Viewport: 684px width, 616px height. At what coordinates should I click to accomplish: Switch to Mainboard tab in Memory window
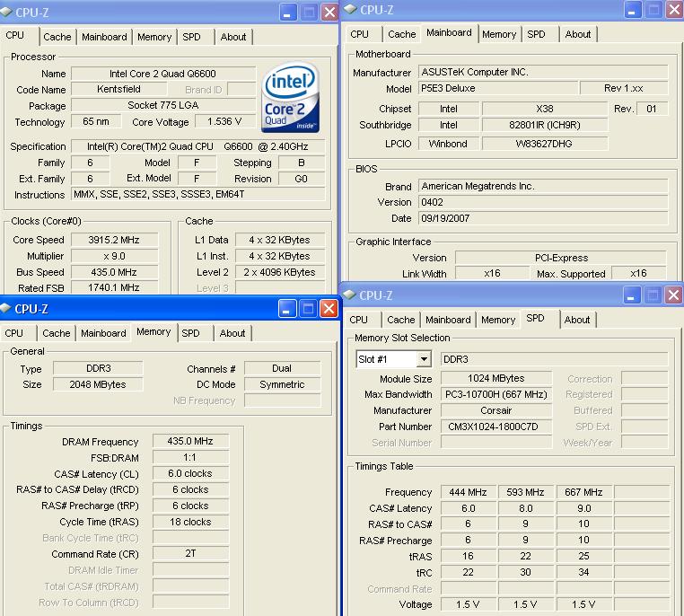(103, 333)
